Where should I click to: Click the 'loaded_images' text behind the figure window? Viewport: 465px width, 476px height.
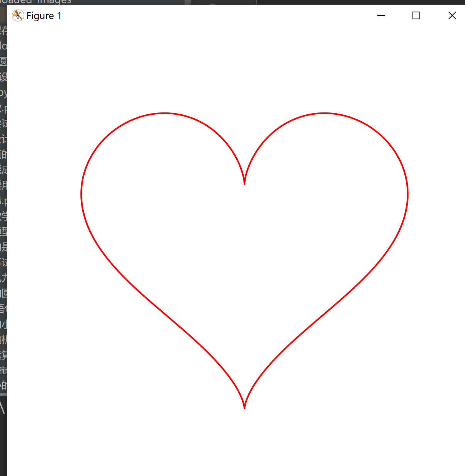pyautogui.click(x=36, y=2)
